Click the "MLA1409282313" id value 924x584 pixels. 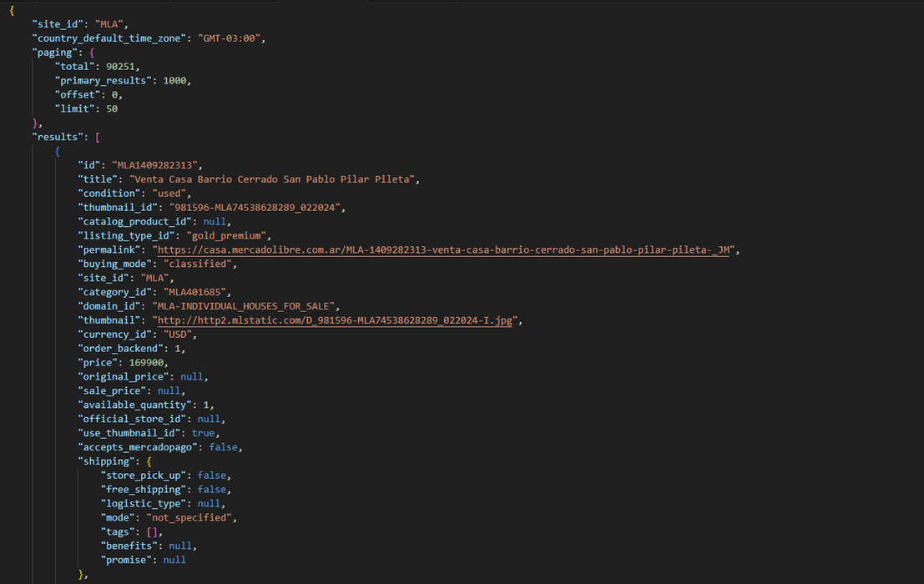tap(156, 165)
